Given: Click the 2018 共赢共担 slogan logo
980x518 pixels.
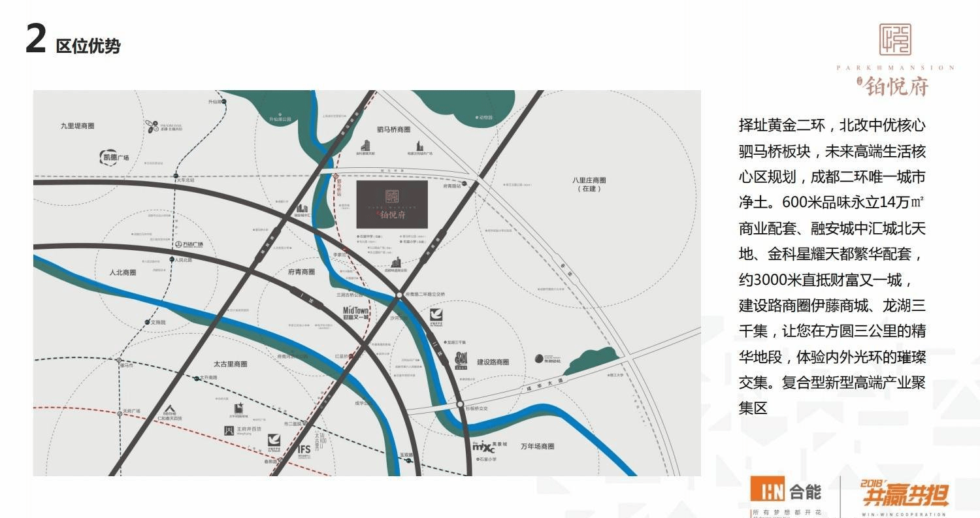Looking at the screenshot, I should pyautogui.click(x=905, y=494).
